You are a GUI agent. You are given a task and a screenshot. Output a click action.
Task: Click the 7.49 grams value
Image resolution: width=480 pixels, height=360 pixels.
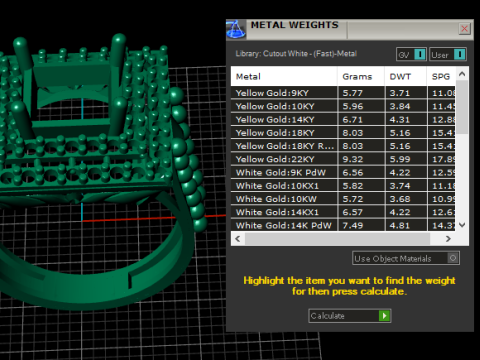[352, 225]
